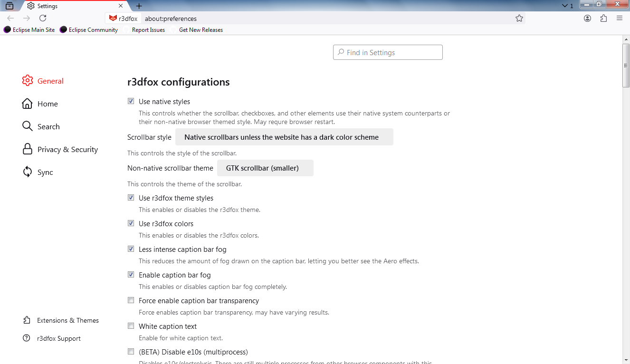This screenshot has width=630, height=364.
Task: Click the 'r3dfox configurations' heading
Action: [x=179, y=82]
